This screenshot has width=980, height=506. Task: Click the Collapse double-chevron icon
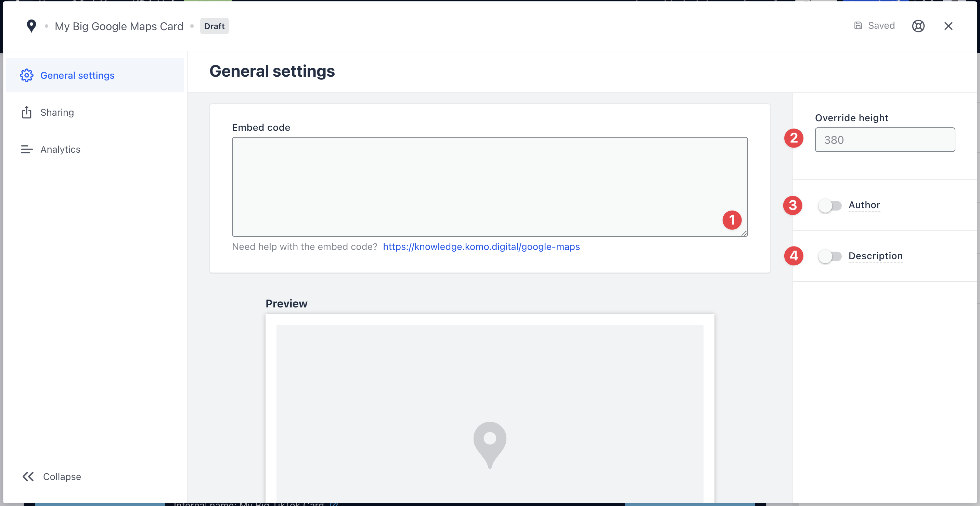click(x=28, y=476)
